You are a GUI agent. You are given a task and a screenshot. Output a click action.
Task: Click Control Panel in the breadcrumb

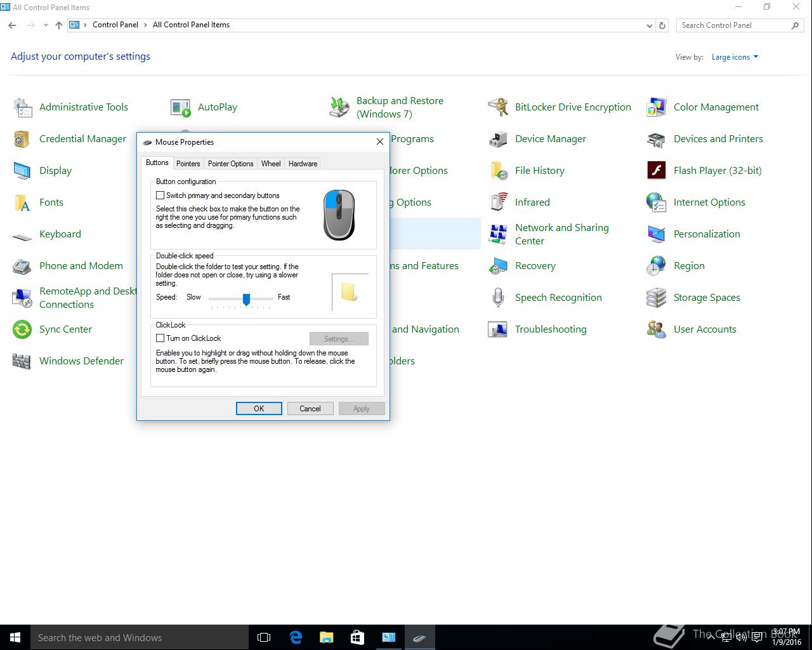click(x=115, y=25)
